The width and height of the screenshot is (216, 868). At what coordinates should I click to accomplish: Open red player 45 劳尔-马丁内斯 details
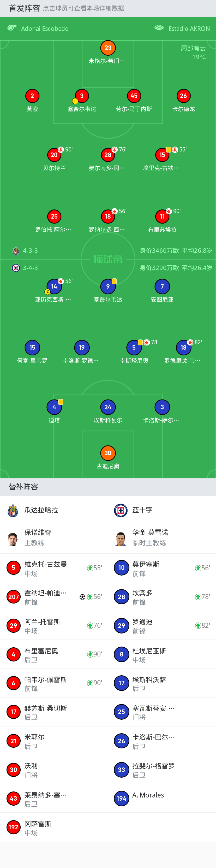tap(134, 96)
